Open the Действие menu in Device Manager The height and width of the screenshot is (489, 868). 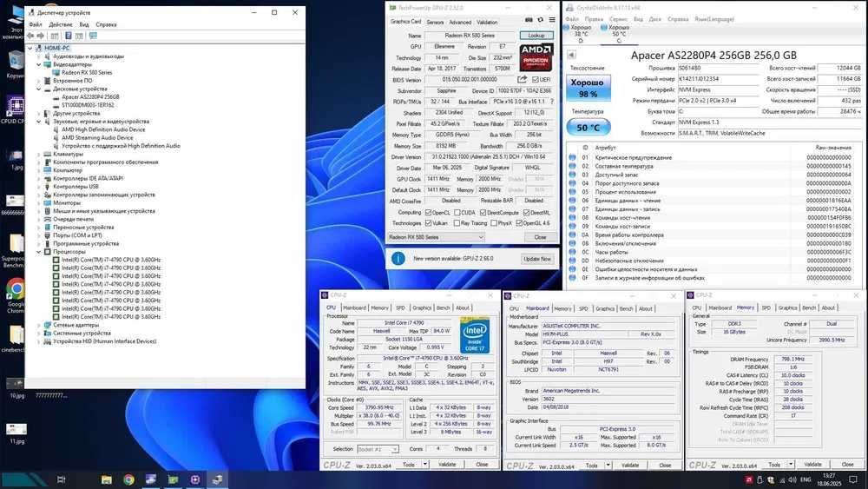coord(61,24)
